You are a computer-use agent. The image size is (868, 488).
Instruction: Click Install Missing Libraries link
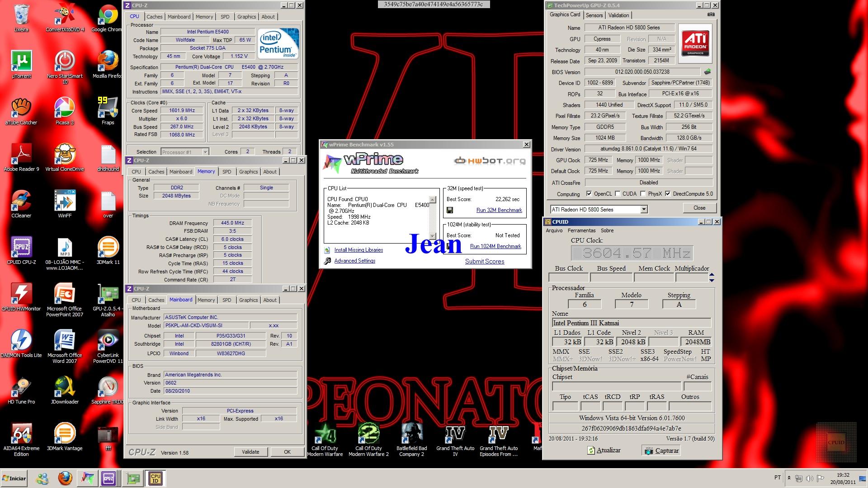click(359, 250)
